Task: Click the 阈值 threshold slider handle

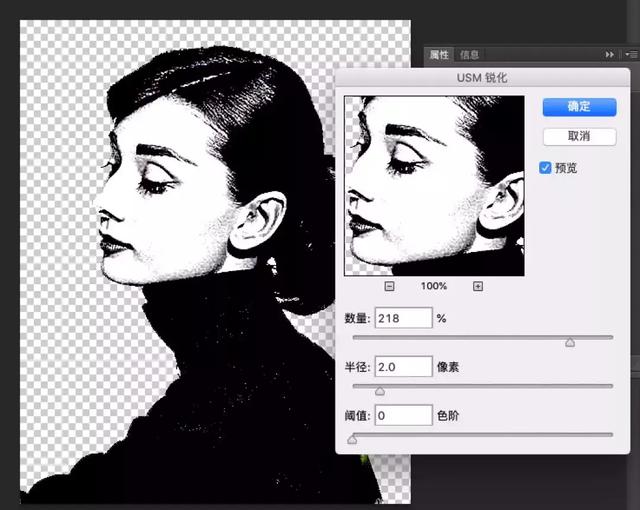Action: pyautogui.click(x=352, y=439)
